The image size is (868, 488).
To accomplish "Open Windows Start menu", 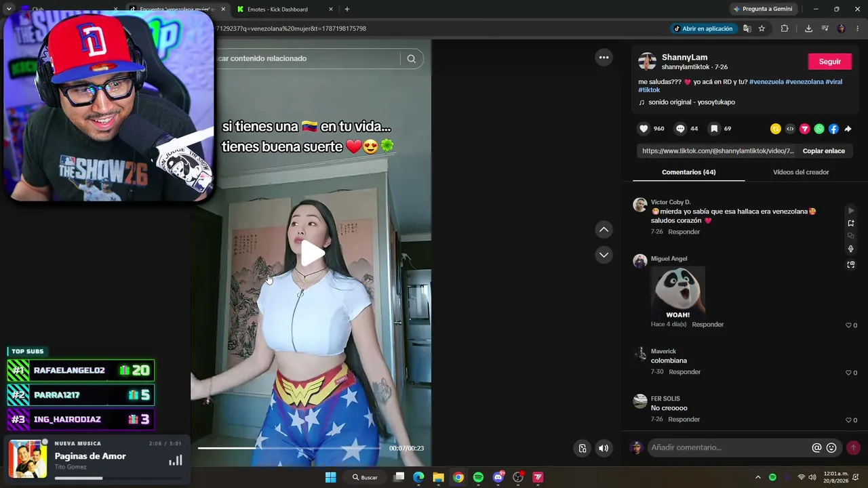I will point(330,477).
